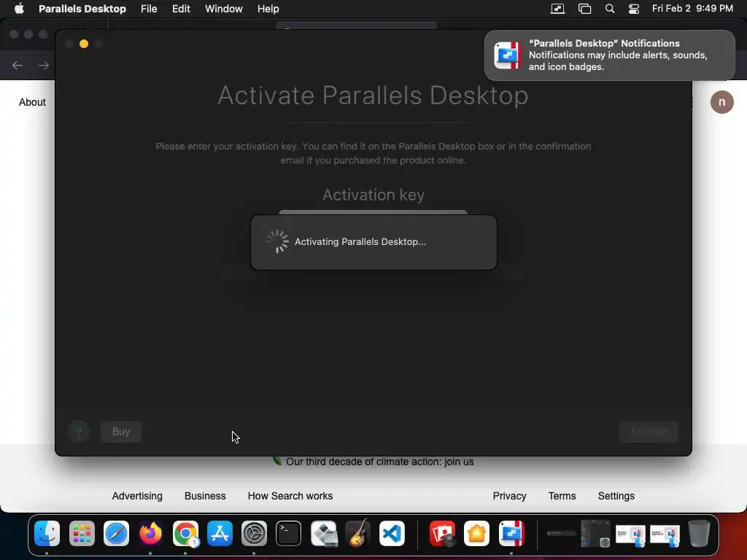The image size is (747, 560).
Task: Open Boot Camp Assistant from the Dock
Action: click(x=323, y=533)
